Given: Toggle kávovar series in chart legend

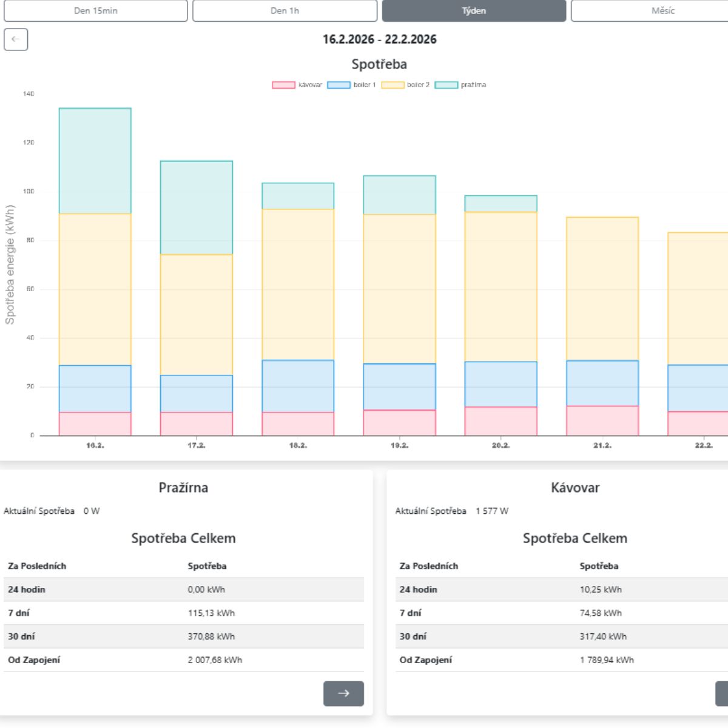Looking at the screenshot, I should coord(297,85).
